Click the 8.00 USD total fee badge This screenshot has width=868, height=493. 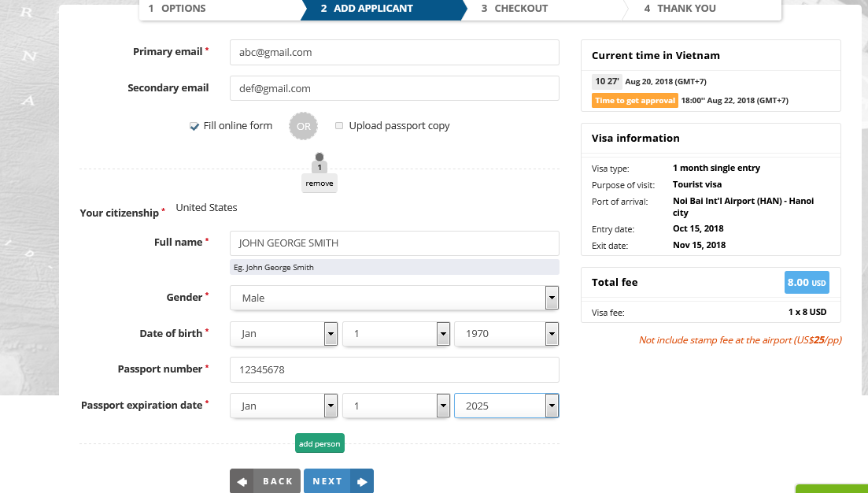[x=807, y=282]
